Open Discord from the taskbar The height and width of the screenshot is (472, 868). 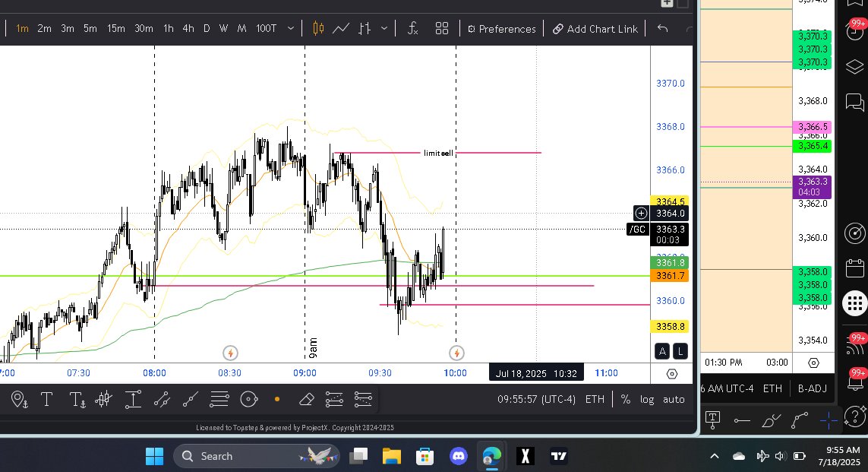tap(459, 457)
